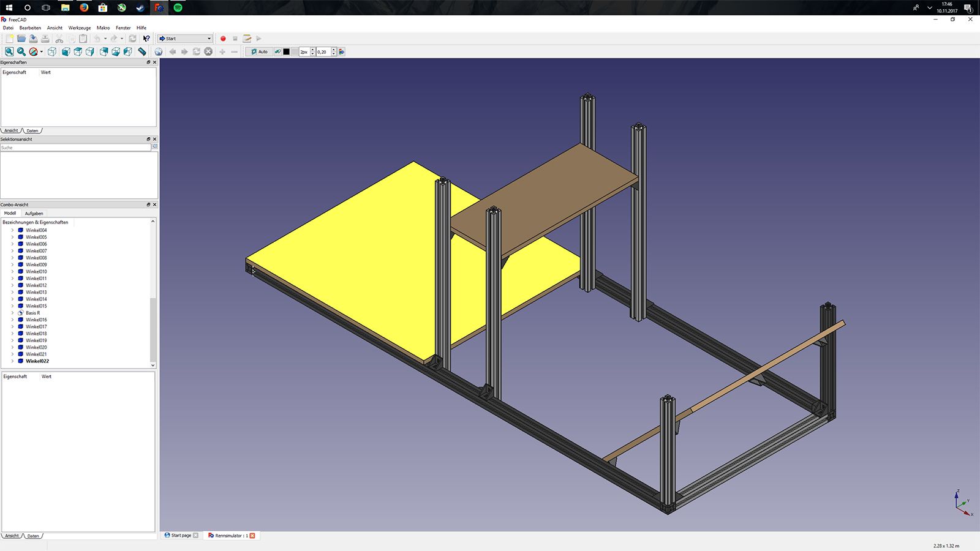Image resolution: width=980 pixels, height=551 pixels.
Task: Switch to Front view cube icon
Action: coord(66,52)
